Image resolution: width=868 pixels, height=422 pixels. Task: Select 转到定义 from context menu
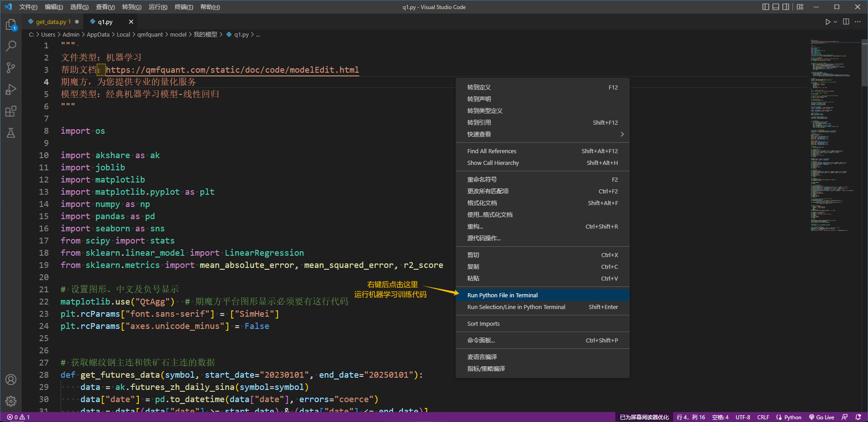click(x=542, y=87)
